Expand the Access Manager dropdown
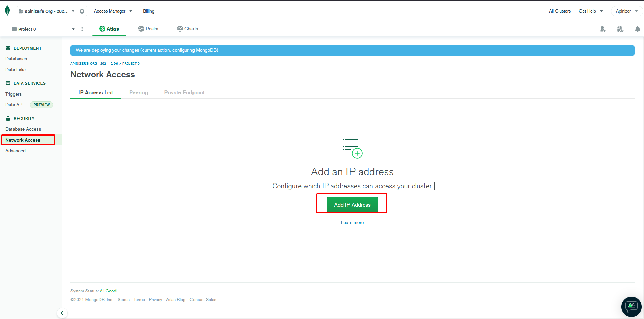644x319 pixels. click(x=113, y=11)
